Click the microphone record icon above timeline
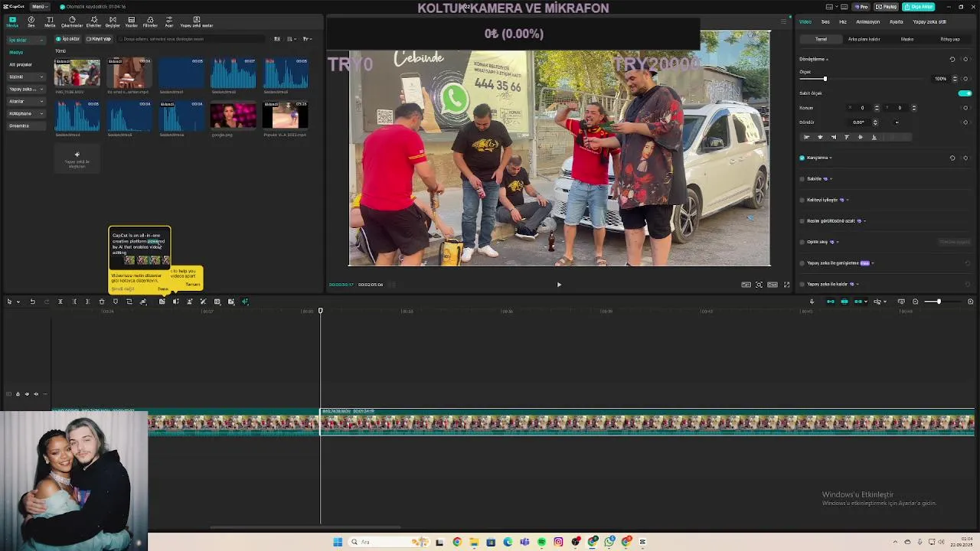 [812, 302]
